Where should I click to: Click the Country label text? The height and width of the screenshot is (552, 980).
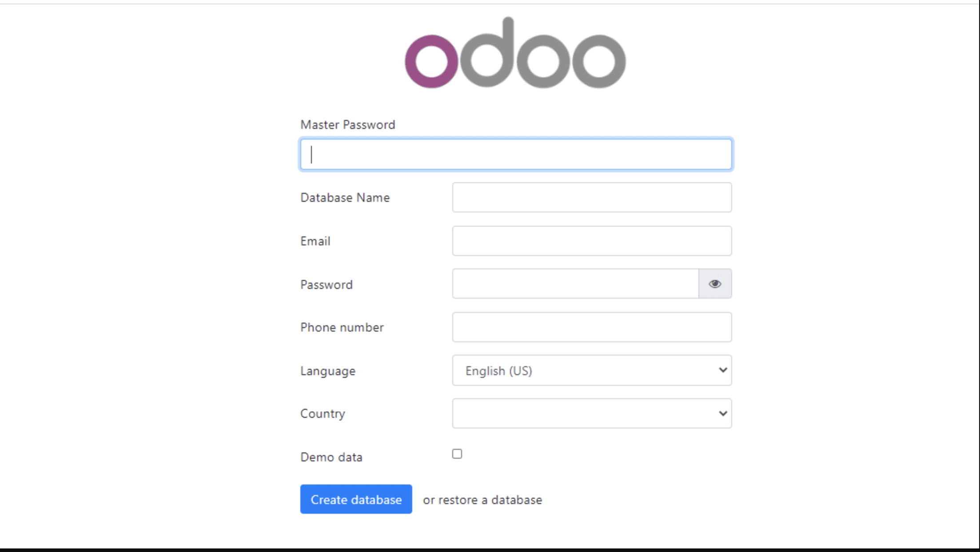(x=323, y=414)
